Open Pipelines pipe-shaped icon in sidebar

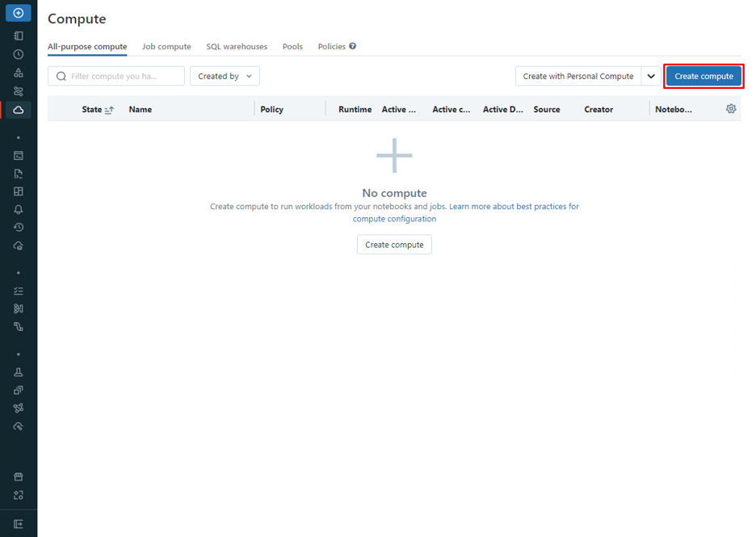coord(19,327)
